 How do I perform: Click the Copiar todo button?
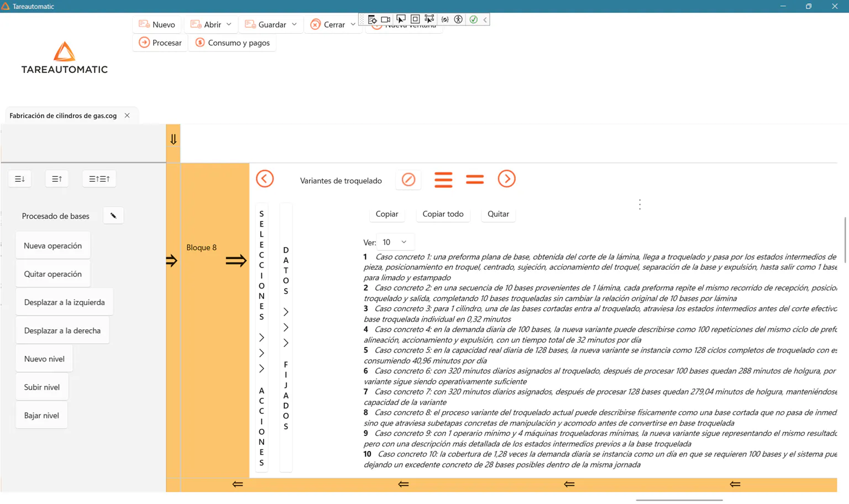click(x=443, y=214)
